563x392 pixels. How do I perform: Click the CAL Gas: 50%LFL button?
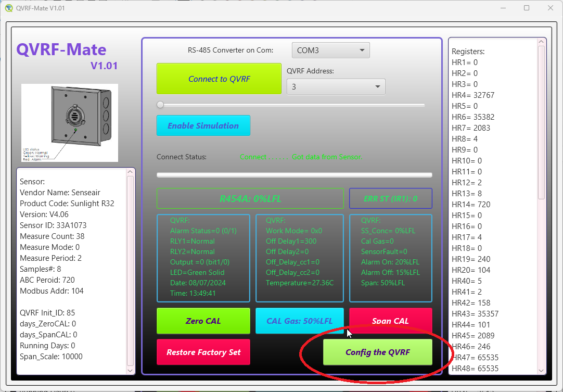click(300, 321)
